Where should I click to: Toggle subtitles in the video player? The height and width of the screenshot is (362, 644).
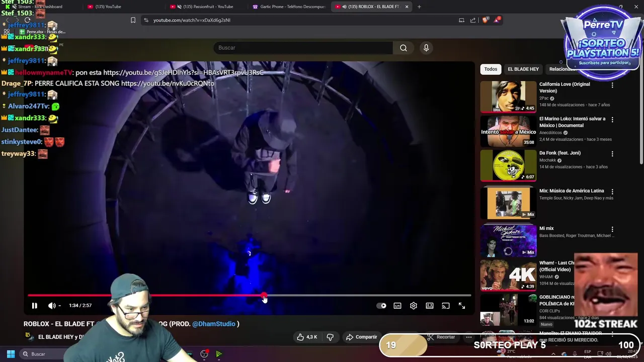coord(397,306)
